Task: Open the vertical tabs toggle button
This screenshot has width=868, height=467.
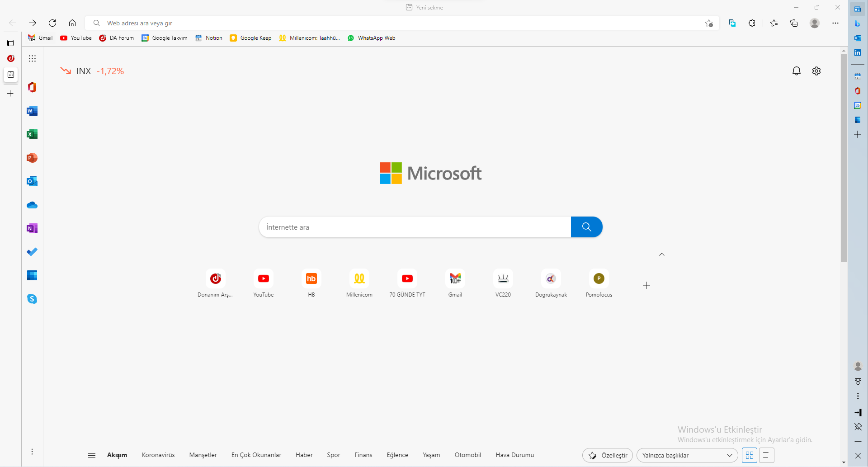Action: tap(10, 43)
